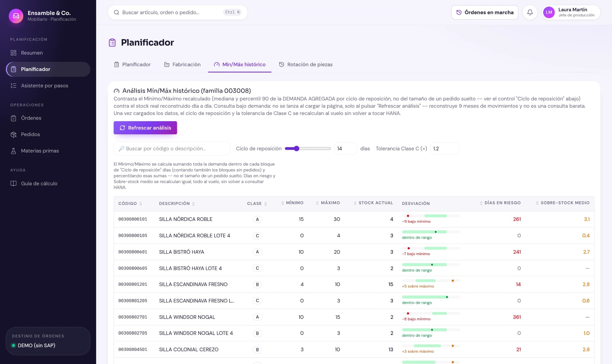Viewport: 612px width, 364px height.
Task: Click the Fabricación tab factory icon
Action: click(167, 65)
